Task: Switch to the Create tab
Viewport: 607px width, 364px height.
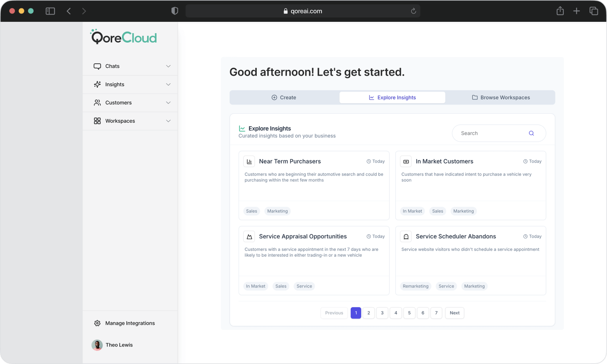Action: (x=284, y=98)
